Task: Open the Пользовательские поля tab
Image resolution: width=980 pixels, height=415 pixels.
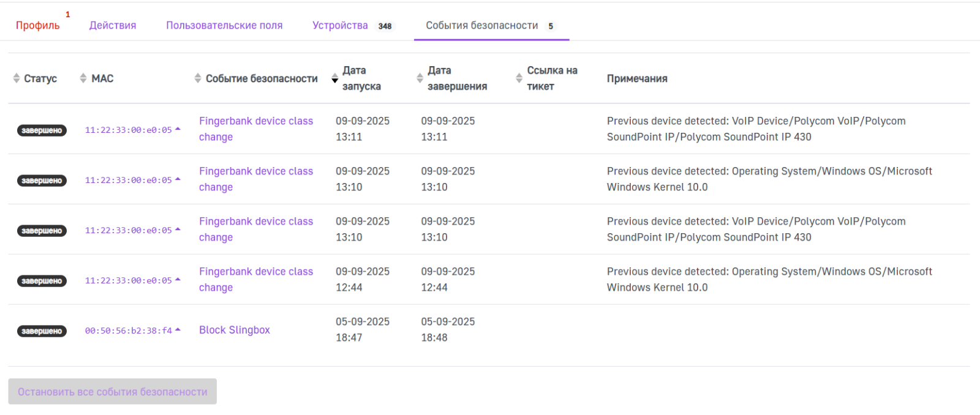Action: pyautogui.click(x=224, y=26)
